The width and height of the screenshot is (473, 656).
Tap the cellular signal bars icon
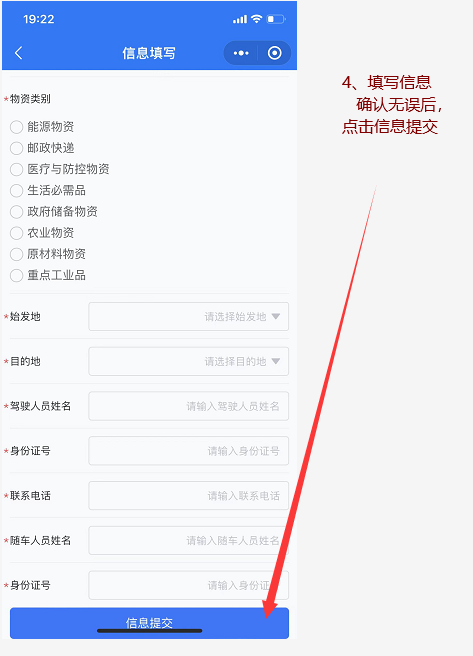pos(240,19)
